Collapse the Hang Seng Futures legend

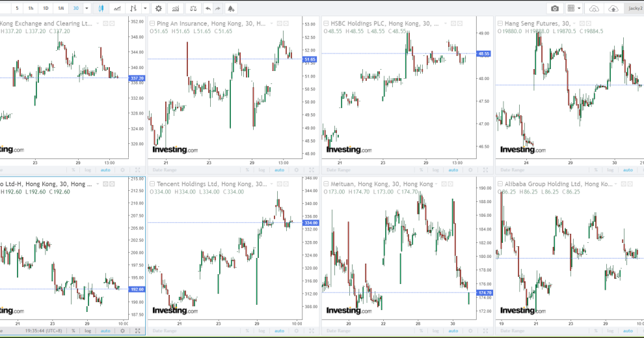coord(500,23)
